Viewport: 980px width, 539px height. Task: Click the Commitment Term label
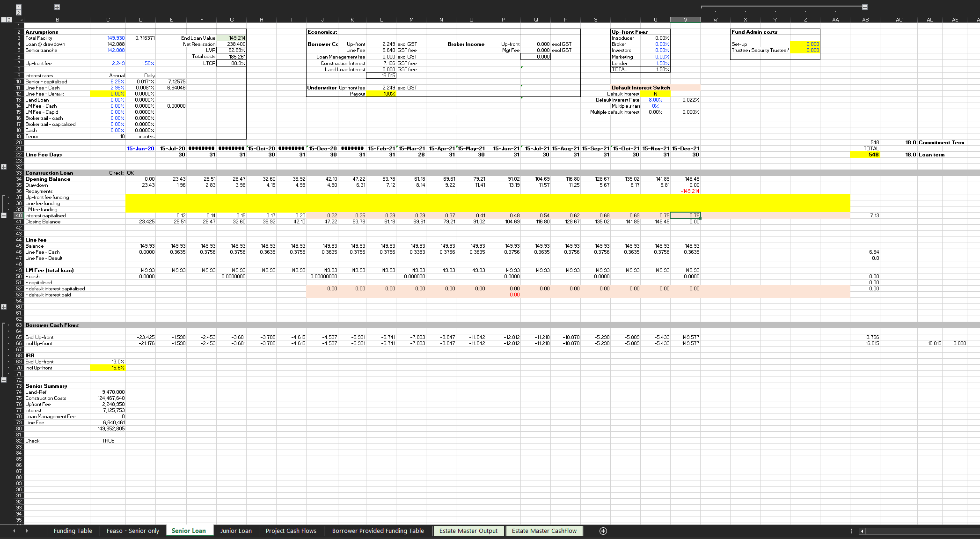[941, 142]
